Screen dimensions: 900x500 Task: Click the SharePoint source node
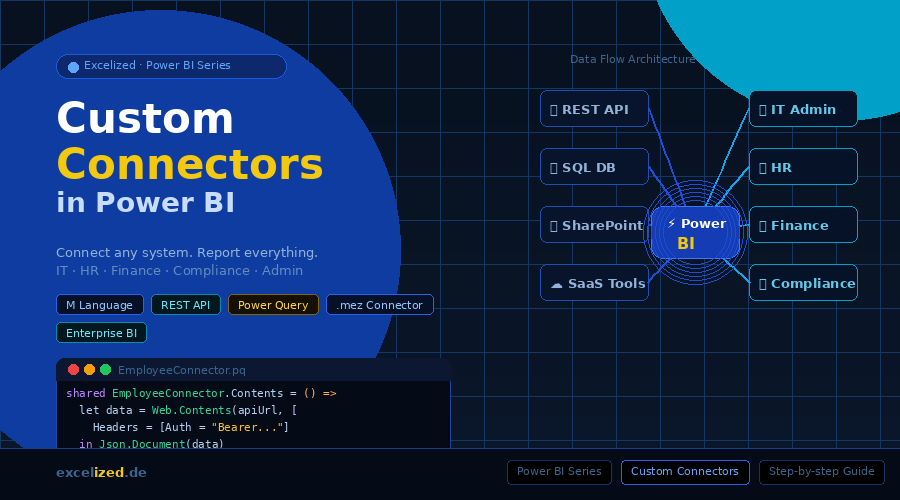[x=595, y=225]
